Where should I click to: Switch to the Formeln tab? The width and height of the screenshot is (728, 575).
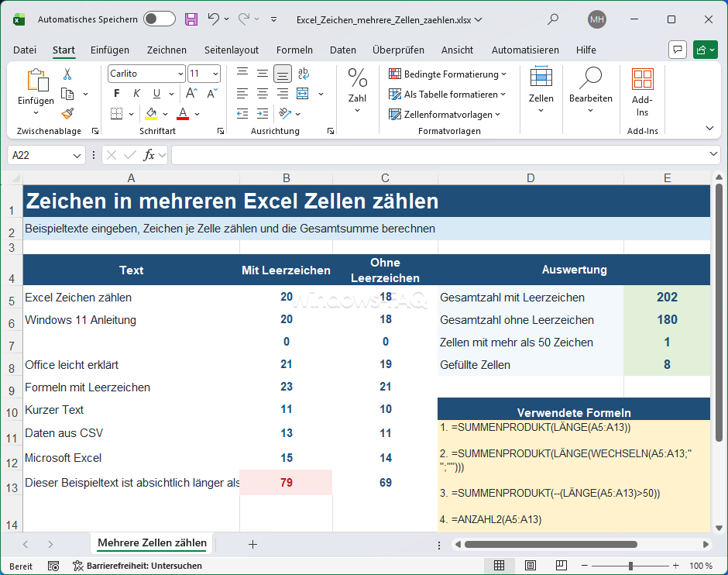pos(294,50)
